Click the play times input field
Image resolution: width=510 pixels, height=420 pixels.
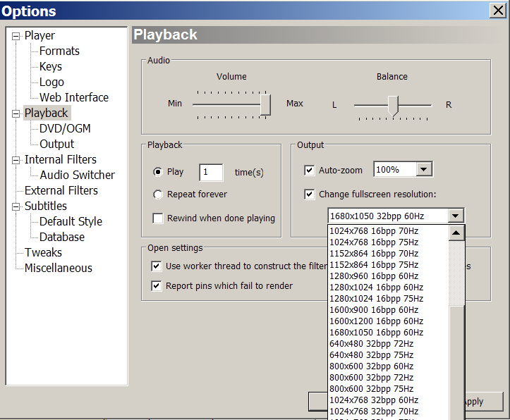[x=211, y=172]
